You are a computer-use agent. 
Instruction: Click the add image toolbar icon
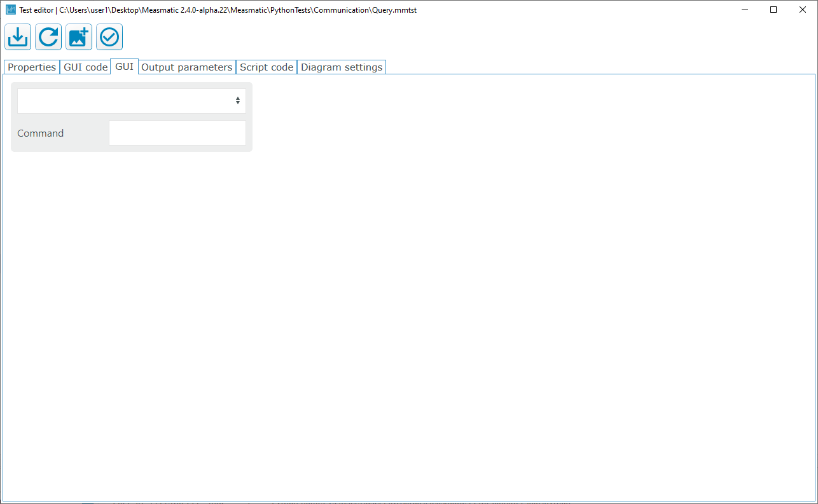[79, 37]
